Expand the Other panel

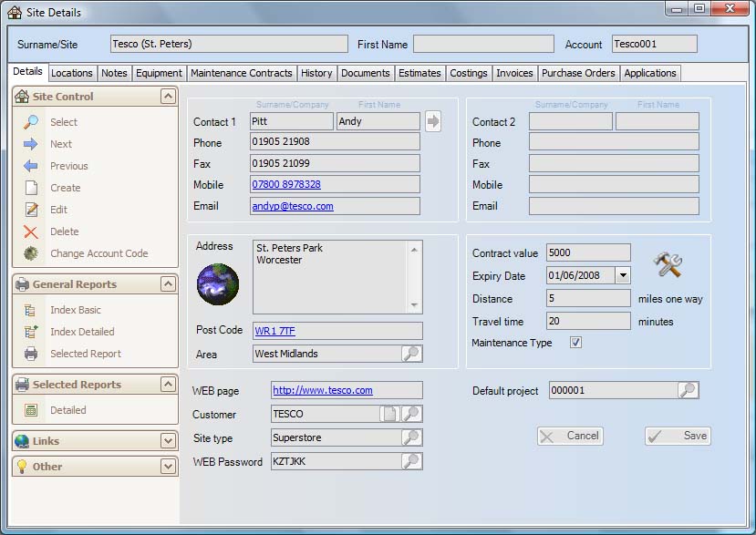pyautogui.click(x=167, y=467)
